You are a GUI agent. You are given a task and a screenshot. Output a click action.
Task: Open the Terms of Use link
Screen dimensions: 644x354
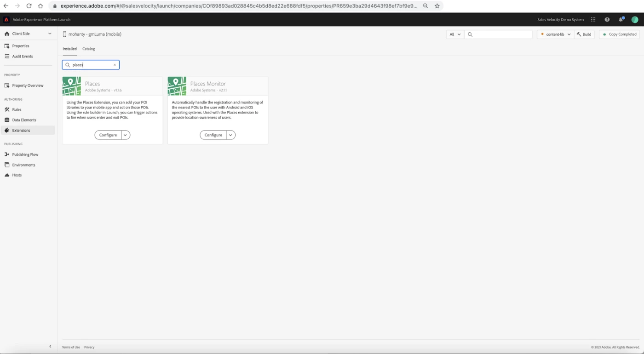pyautogui.click(x=71, y=347)
